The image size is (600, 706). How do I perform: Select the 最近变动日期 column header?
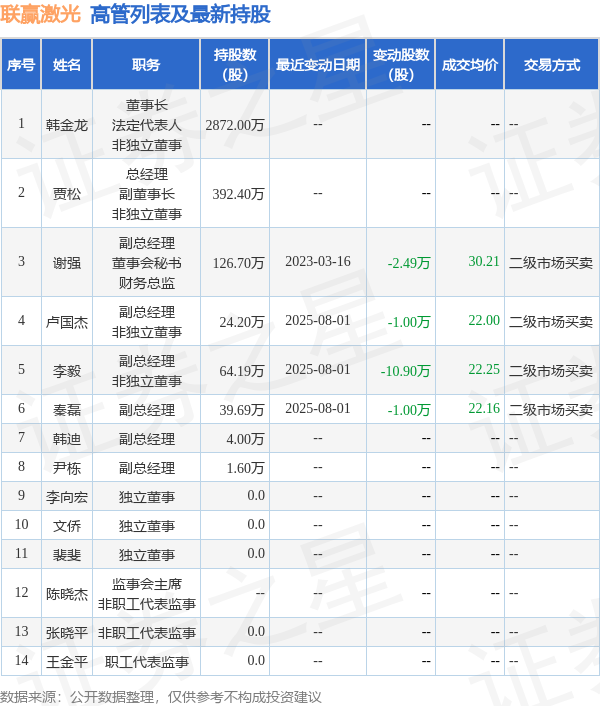(318, 65)
